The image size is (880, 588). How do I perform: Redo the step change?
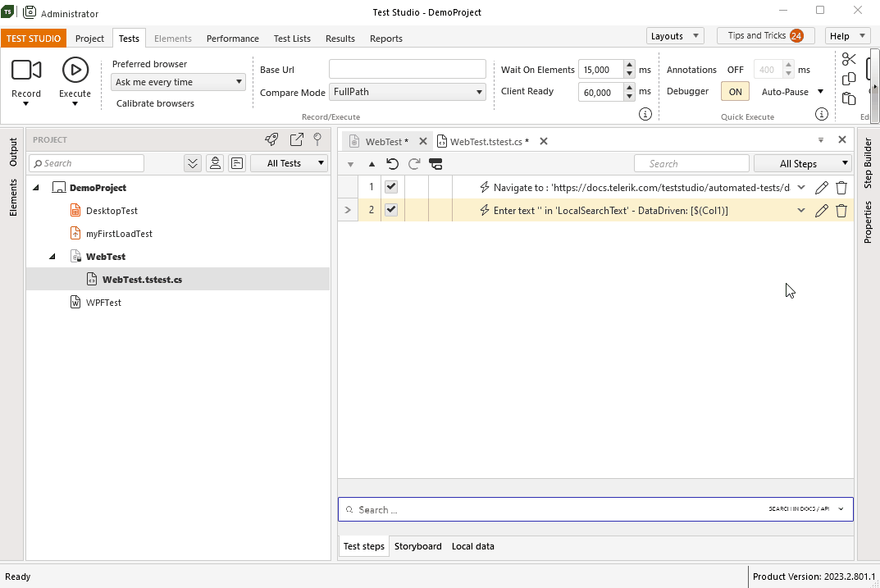click(414, 164)
